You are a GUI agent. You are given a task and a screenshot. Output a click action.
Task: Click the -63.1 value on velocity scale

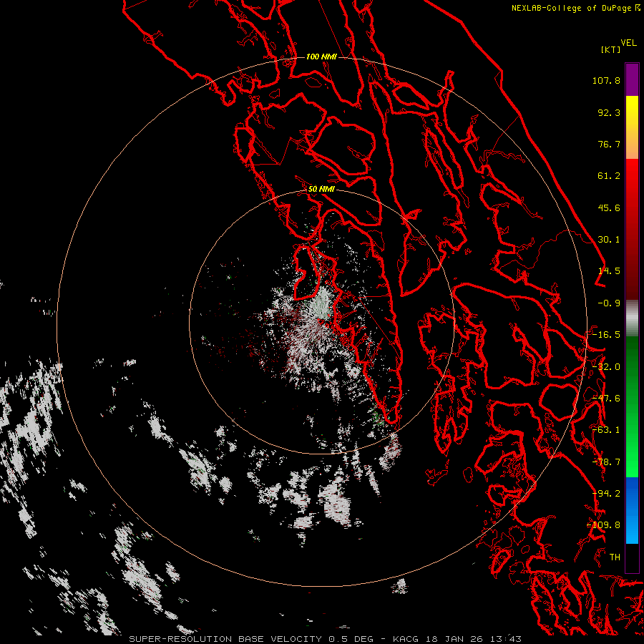pos(606,430)
